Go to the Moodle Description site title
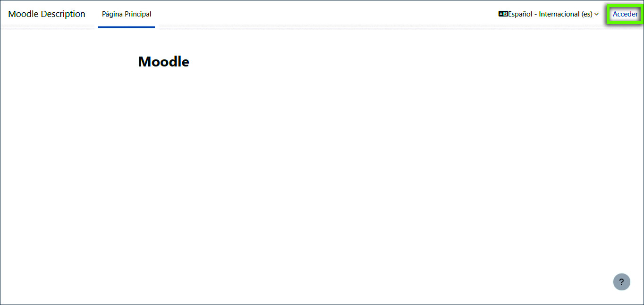Image resolution: width=644 pixels, height=305 pixels. (x=47, y=14)
